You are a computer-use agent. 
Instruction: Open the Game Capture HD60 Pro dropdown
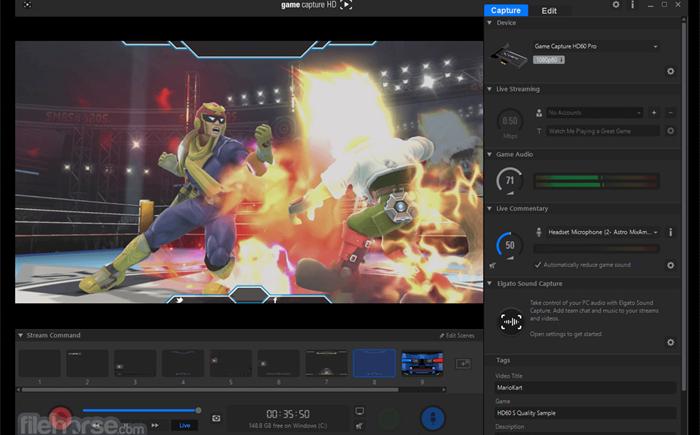coord(596,46)
